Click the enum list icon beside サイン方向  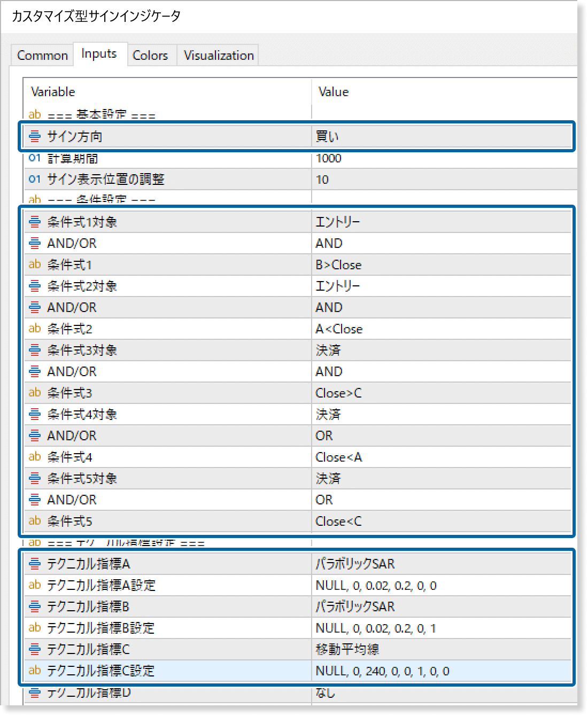coord(34,136)
